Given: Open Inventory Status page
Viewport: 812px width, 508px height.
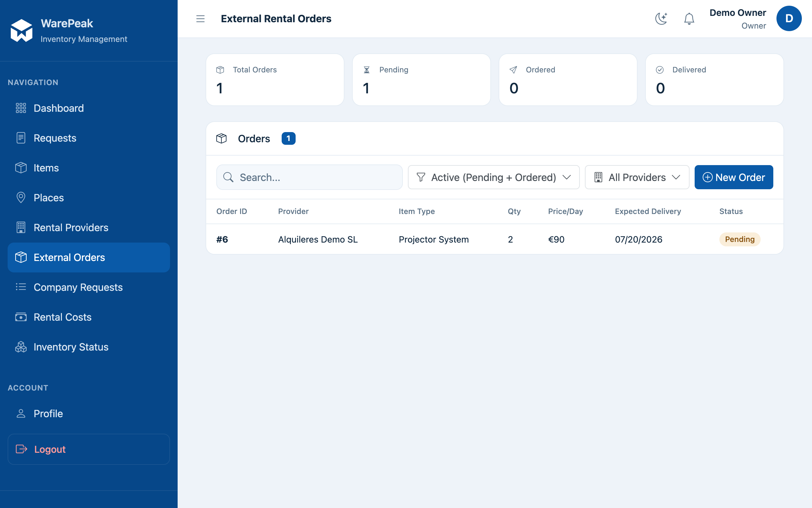Looking at the screenshot, I should (88, 347).
